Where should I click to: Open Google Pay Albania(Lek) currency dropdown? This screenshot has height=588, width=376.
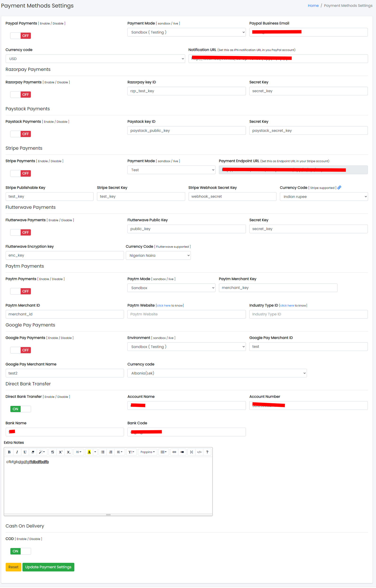coord(217,373)
